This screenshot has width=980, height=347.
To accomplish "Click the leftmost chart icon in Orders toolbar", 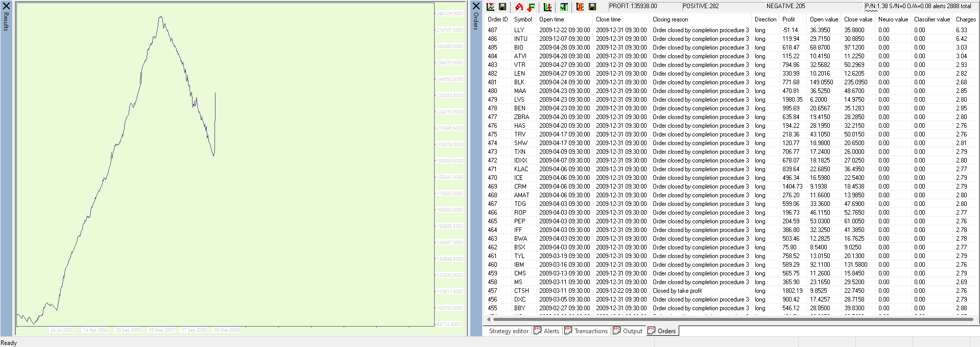I will (x=490, y=7).
